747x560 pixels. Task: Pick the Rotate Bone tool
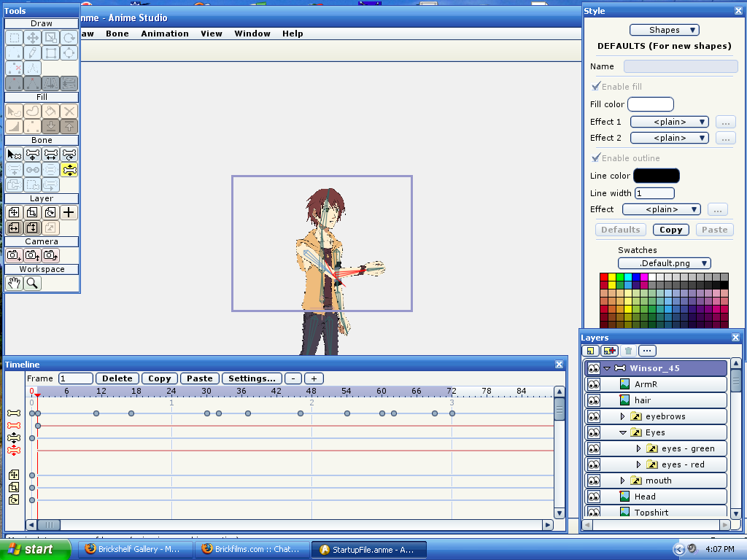(69, 155)
